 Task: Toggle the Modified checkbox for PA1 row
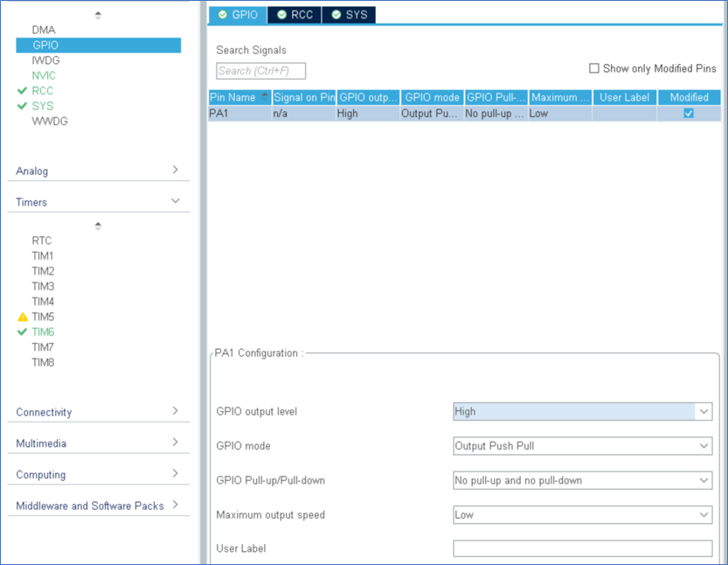pos(689,114)
